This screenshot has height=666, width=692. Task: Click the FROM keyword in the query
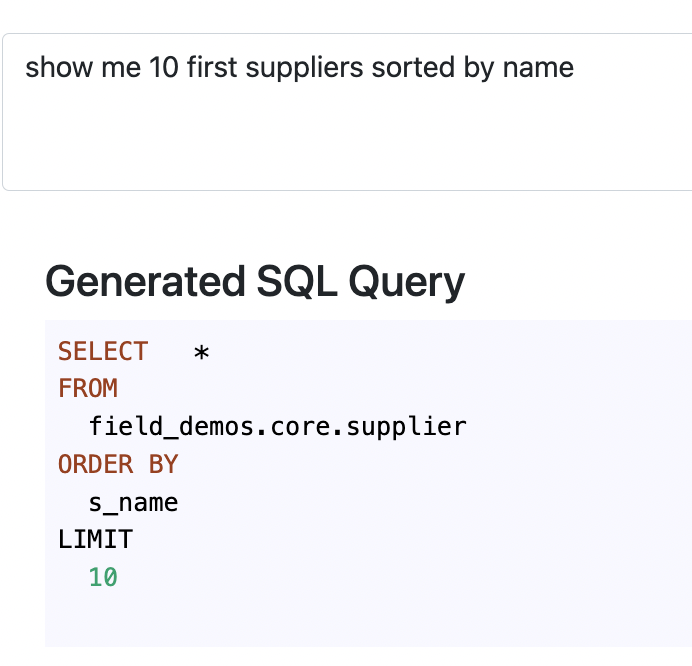[88, 389]
